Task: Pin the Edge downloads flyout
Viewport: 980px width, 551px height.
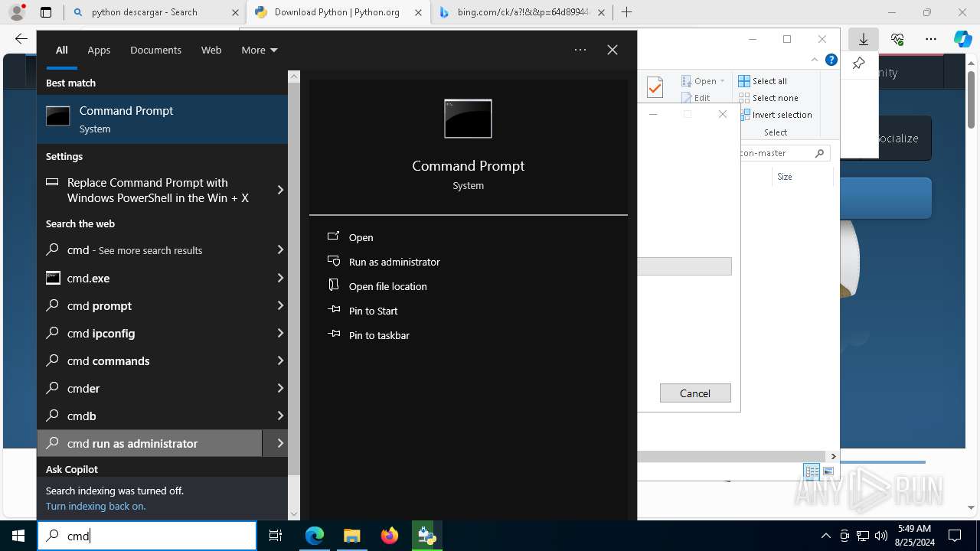Action: (859, 64)
